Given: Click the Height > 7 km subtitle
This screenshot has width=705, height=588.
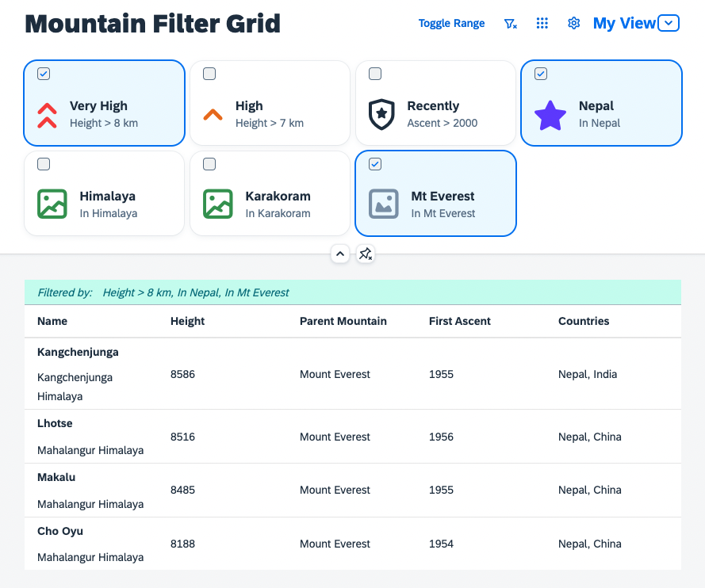Looking at the screenshot, I should pos(270,123).
